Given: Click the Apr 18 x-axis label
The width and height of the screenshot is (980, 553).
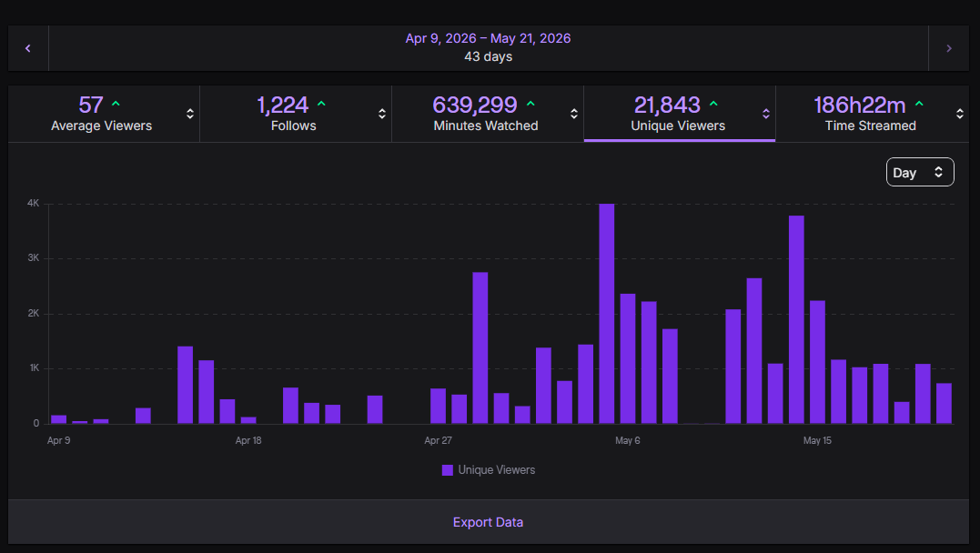Looking at the screenshot, I should pos(248,440).
